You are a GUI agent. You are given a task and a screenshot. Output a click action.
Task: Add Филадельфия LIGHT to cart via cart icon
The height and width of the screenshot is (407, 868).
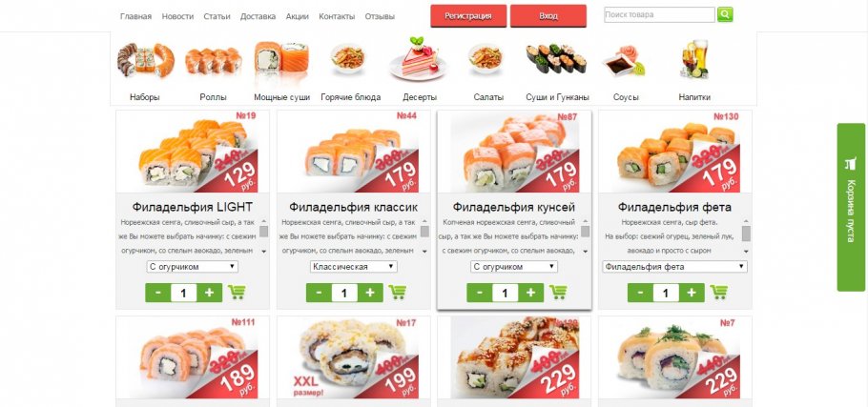(x=237, y=293)
